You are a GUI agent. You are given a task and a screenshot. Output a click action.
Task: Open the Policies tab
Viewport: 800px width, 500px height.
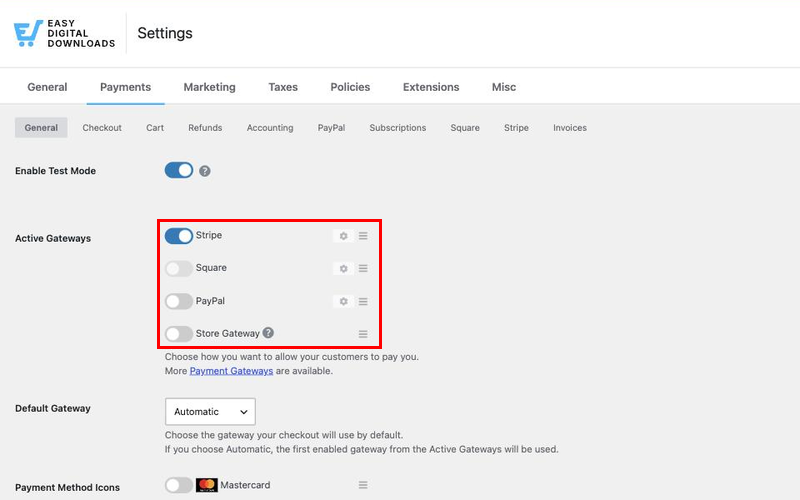[350, 87]
